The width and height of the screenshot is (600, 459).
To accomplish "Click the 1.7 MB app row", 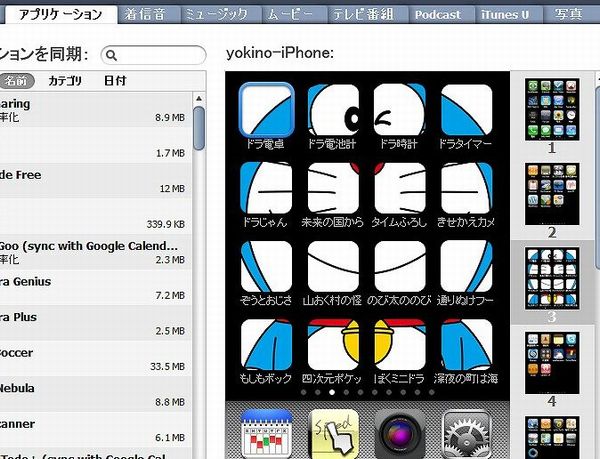I will 96,145.
